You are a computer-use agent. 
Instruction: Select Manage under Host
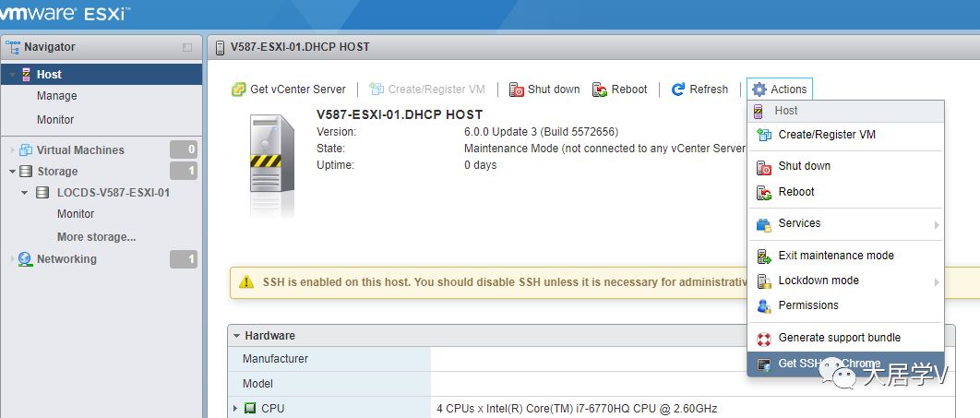click(x=57, y=96)
